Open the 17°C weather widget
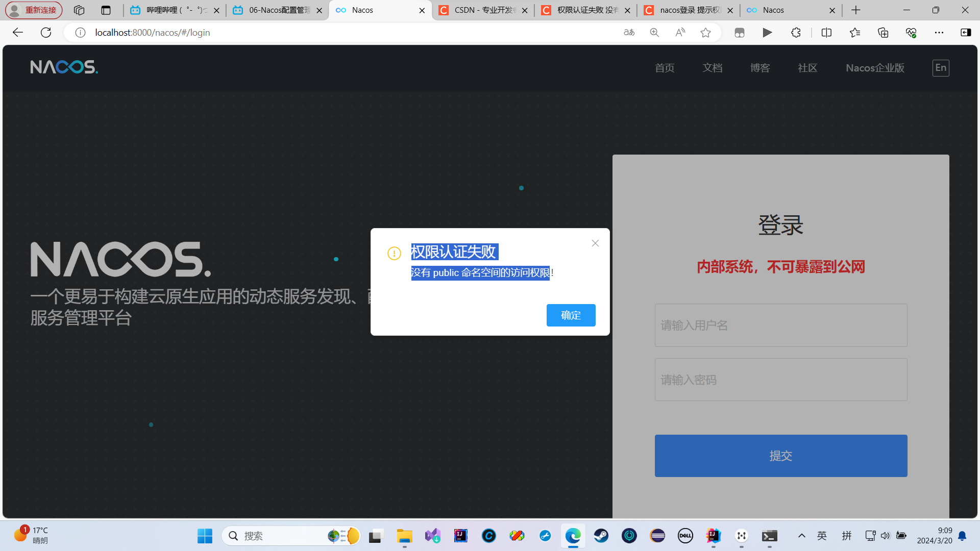This screenshot has width=980, height=551. [x=32, y=536]
